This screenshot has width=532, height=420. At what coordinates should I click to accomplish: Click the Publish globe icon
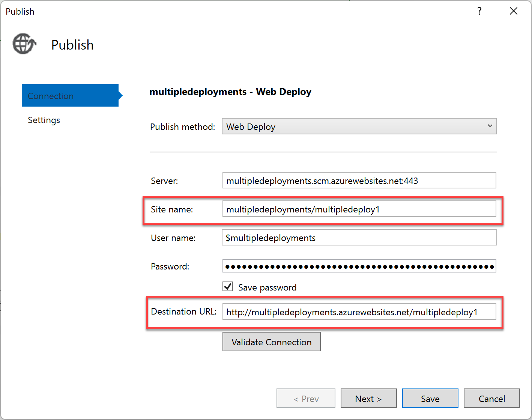click(24, 44)
